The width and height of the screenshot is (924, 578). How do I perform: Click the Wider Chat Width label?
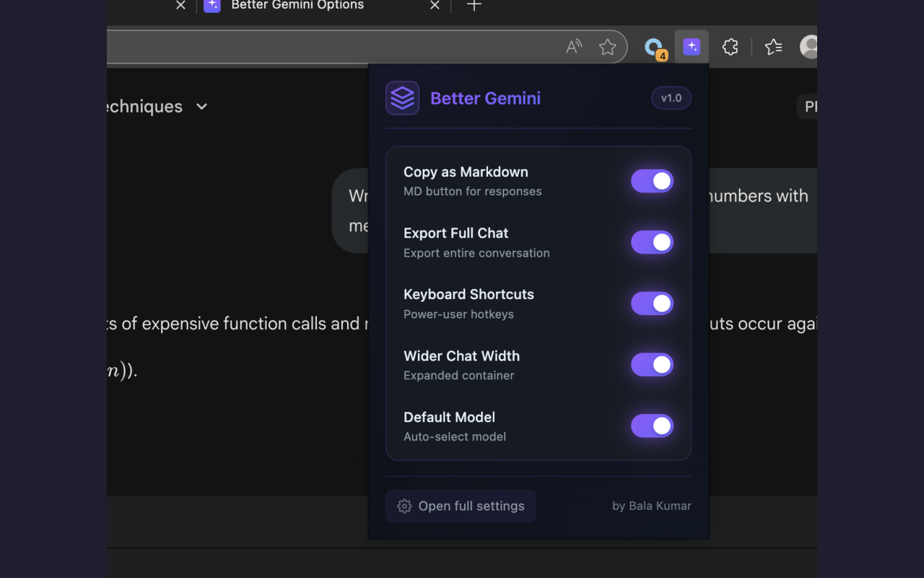point(461,356)
